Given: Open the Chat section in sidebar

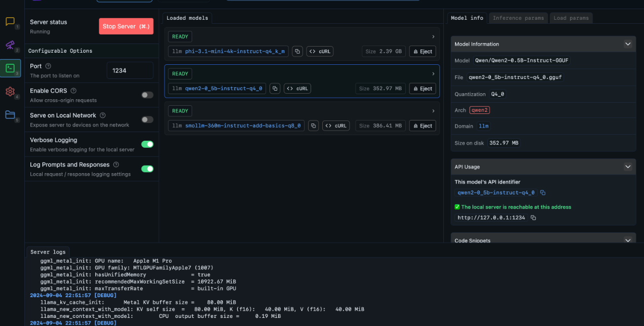Looking at the screenshot, I should 10,22.
